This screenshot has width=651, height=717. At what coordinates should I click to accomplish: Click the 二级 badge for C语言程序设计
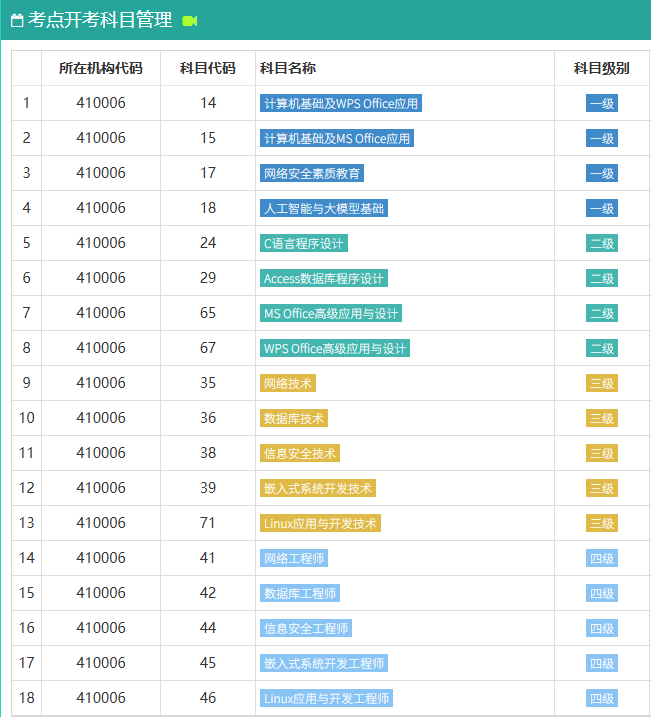tap(601, 243)
